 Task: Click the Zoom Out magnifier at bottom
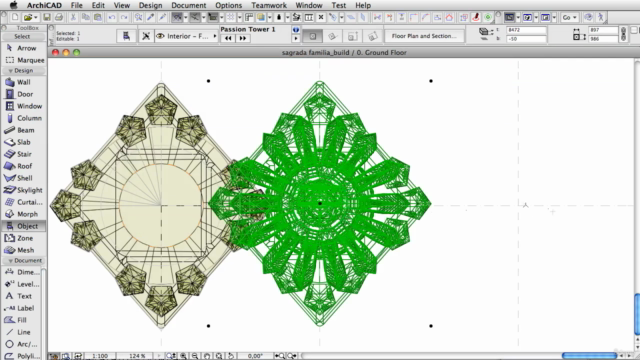[195, 356]
